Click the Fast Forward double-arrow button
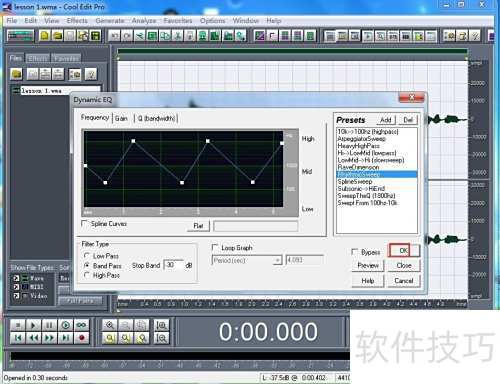Viewport: 500px width, 384px height. 49,338
